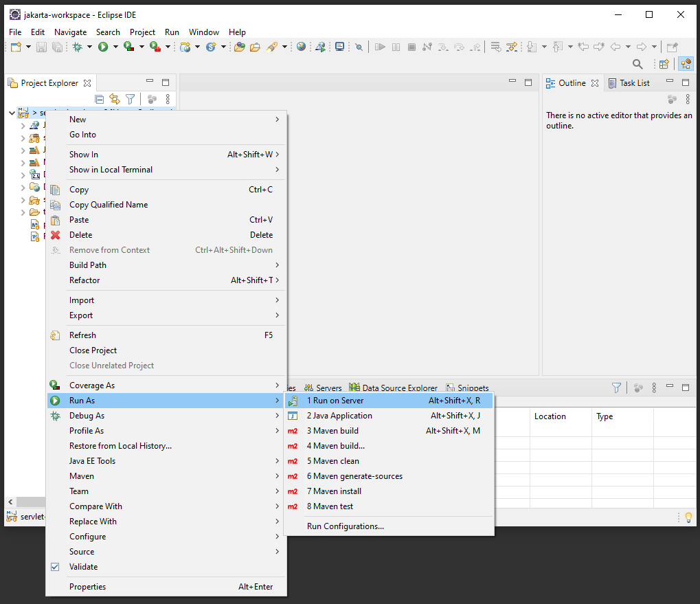Click the Link with Editor arrows icon
The width and height of the screenshot is (700, 604).
click(115, 100)
